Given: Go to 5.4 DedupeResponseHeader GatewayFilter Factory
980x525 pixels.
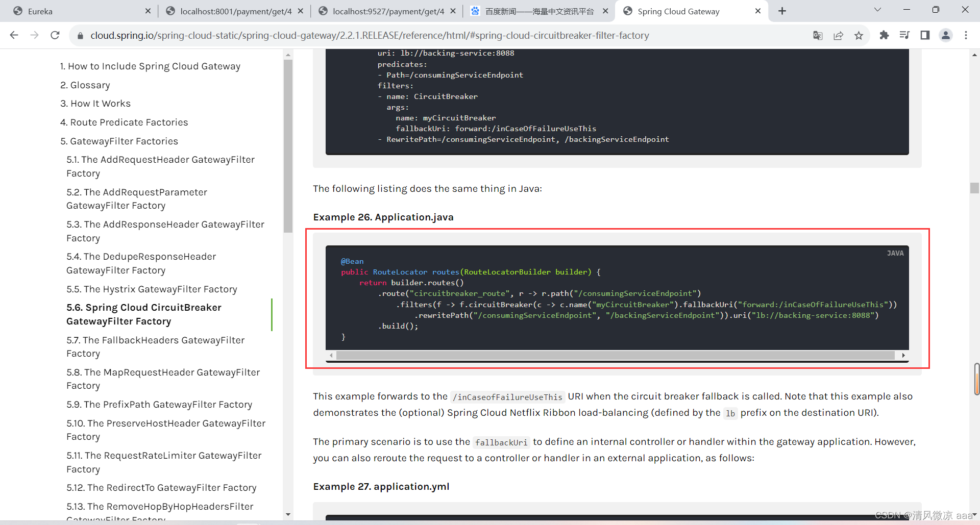Looking at the screenshot, I should tap(141, 263).
